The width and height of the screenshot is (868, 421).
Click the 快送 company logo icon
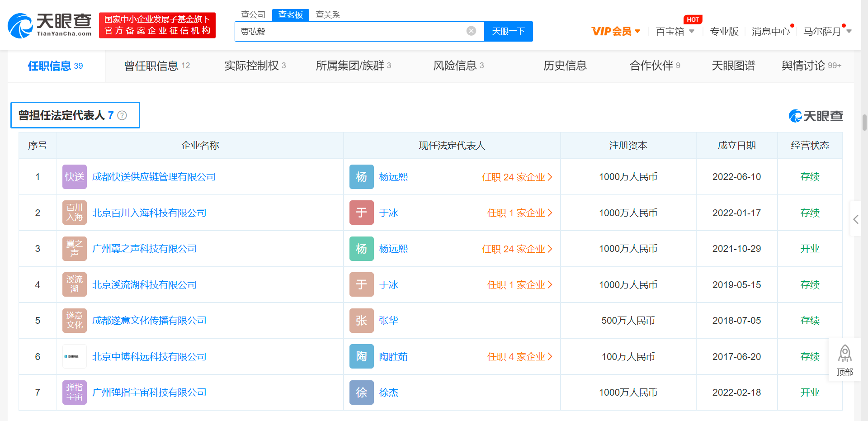tap(75, 177)
